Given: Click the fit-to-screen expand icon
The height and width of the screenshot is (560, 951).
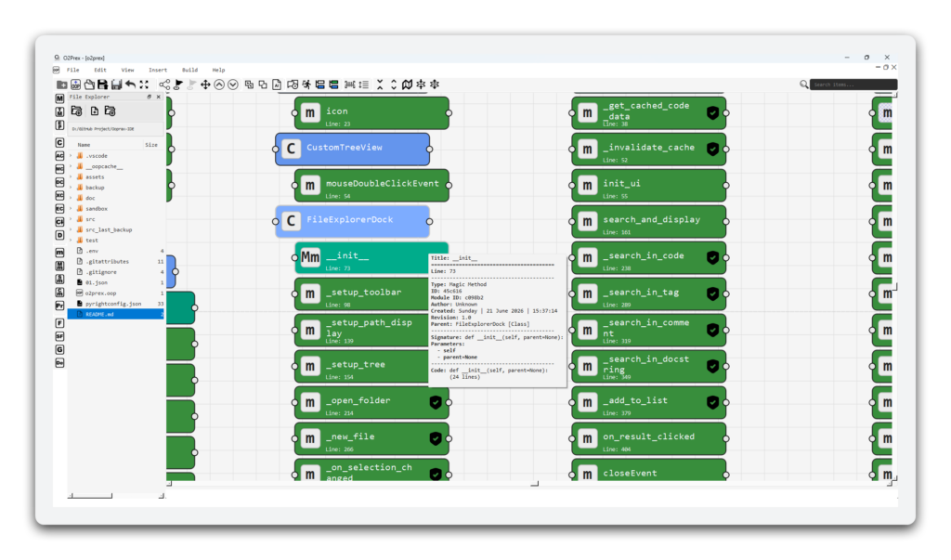Looking at the screenshot, I should tap(144, 85).
